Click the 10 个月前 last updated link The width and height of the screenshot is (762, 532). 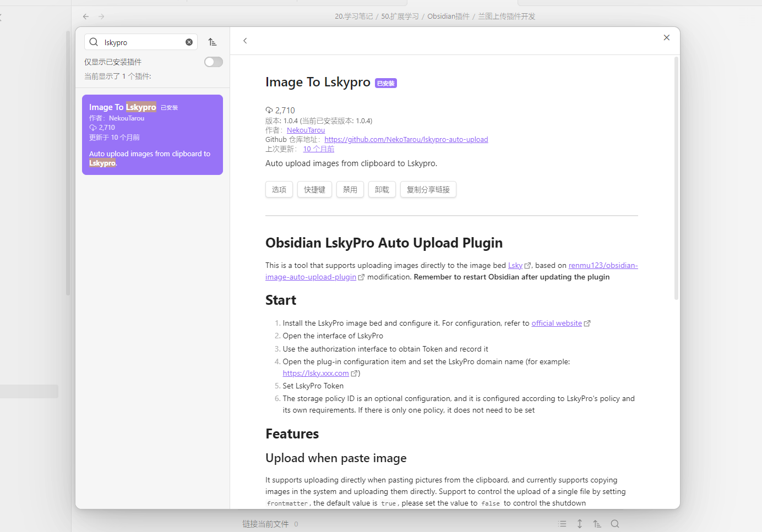(x=319, y=149)
